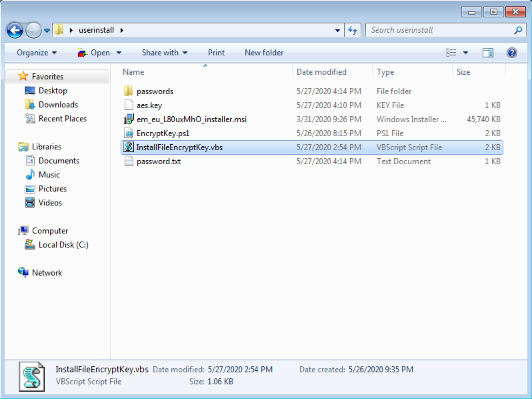Maximize the Explorer window
The height and width of the screenshot is (399, 532).
(493, 12)
